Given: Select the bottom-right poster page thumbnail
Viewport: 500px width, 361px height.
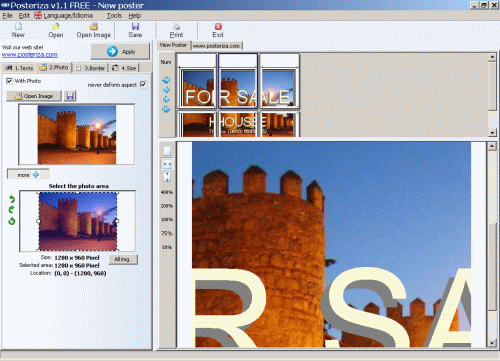Looking at the screenshot, I should click(x=279, y=124).
